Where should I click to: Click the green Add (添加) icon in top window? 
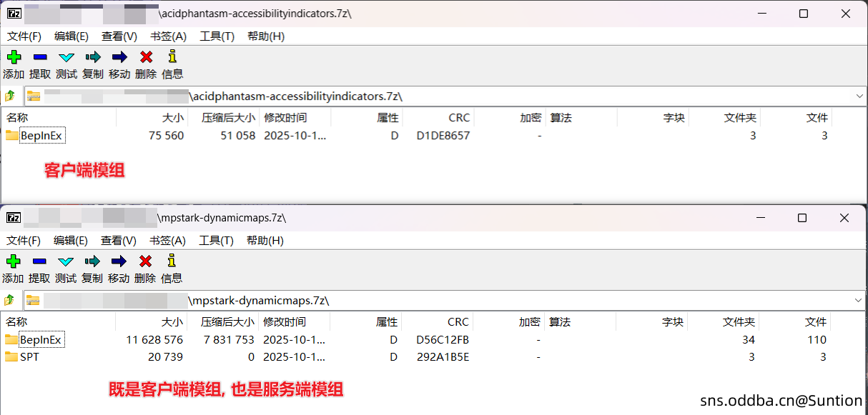click(13, 57)
